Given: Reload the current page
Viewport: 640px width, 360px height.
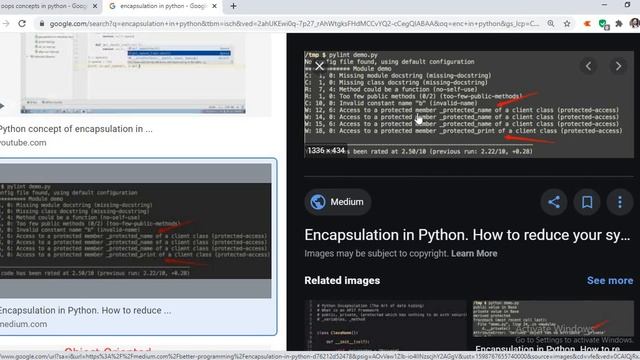Looking at the screenshot, I should click(x=22, y=24).
